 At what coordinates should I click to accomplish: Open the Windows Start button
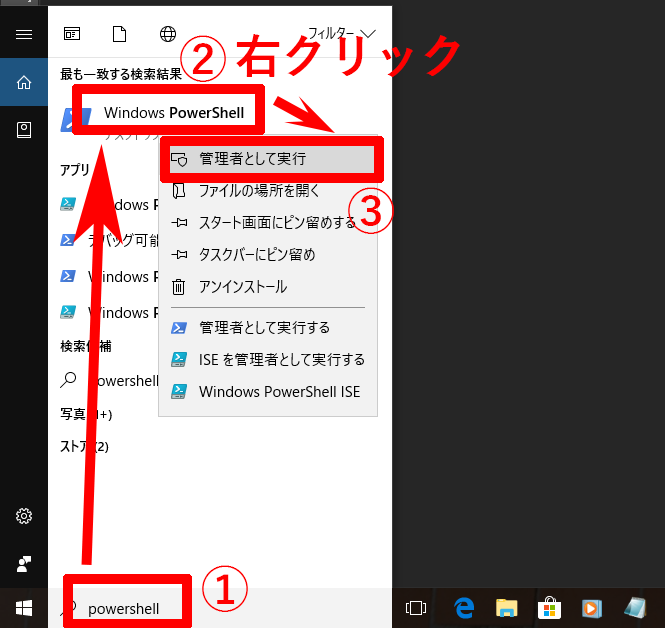(24, 608)
